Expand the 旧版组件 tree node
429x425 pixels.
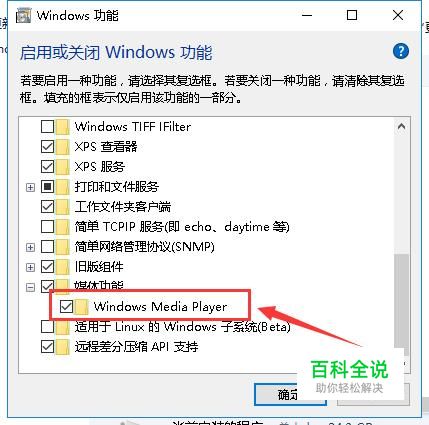(30, 267)
